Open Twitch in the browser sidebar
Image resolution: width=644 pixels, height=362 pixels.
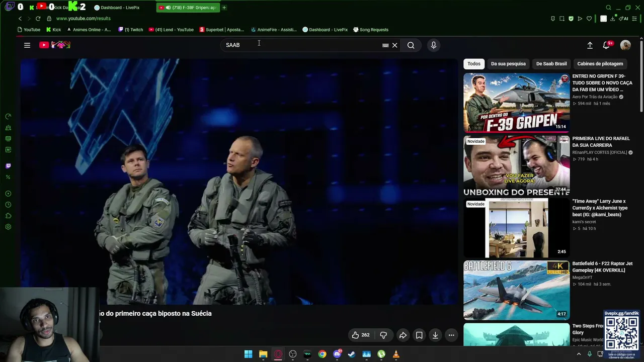[x=8, y=166]
